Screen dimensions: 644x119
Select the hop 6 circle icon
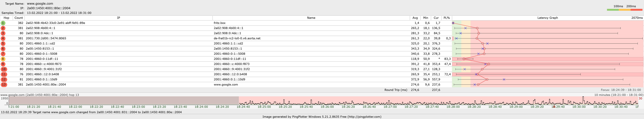coord(3,49)
